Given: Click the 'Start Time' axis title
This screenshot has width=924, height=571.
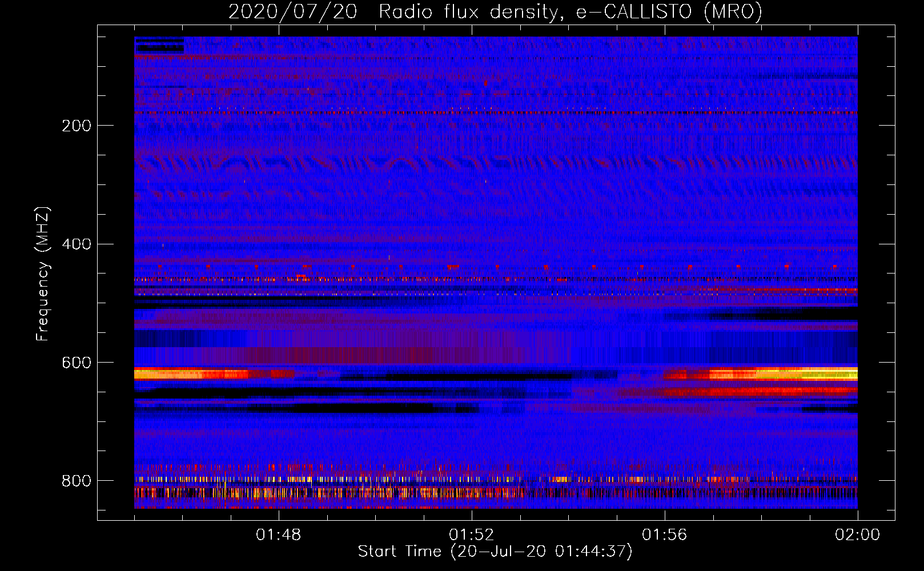Looking at the screenshot, I should pyautogui.click(x=495, y=552).
